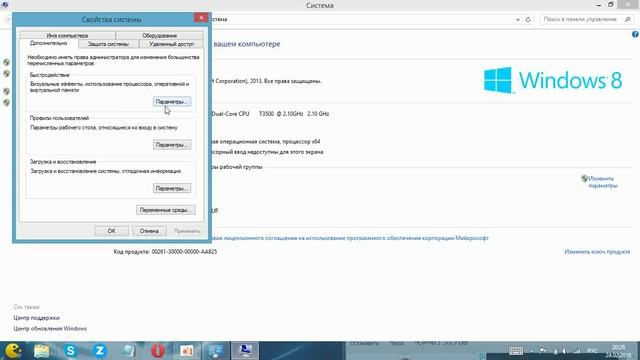Click the help question-mark icon

pyautogui.click(x=635, y=35)
